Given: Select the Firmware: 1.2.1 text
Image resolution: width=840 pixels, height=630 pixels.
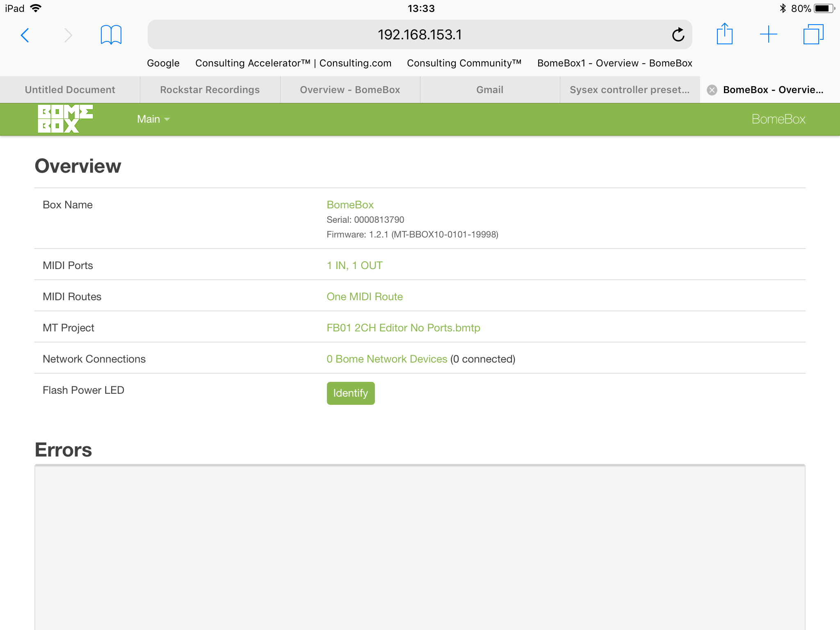Looking at the screenshot, I should coord(412,234).
